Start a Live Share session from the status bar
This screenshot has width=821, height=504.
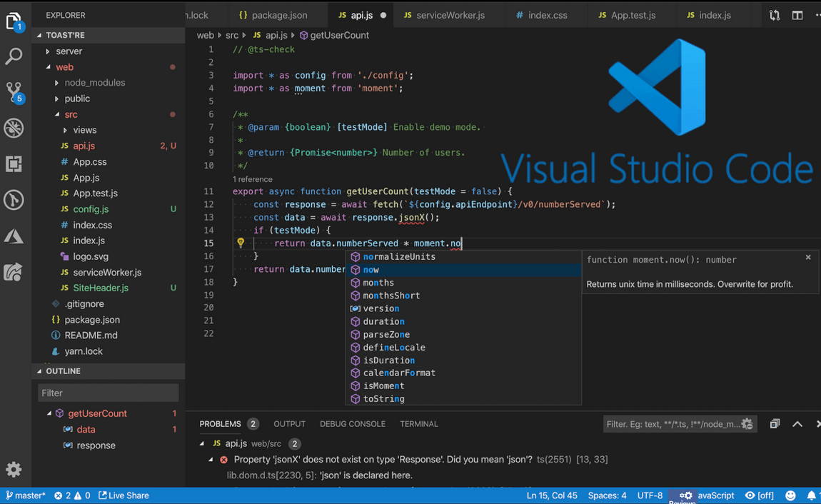click(x=124, y=495)
